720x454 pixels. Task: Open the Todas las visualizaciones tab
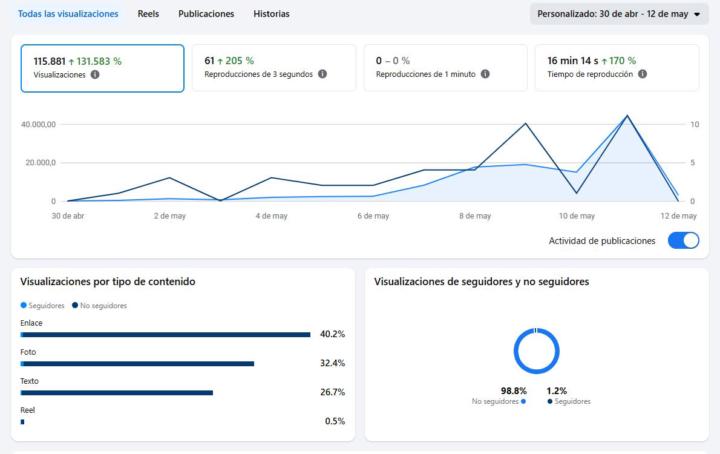tap(68, 14)
